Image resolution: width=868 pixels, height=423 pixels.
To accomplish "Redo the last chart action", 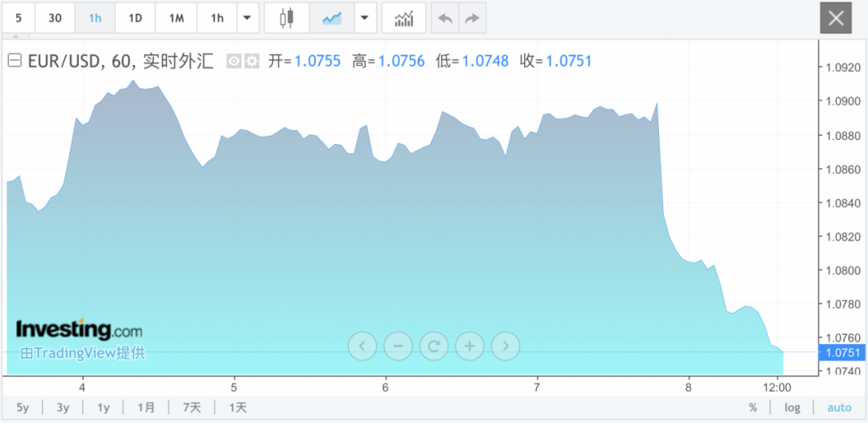I will [x=473, y=18].
